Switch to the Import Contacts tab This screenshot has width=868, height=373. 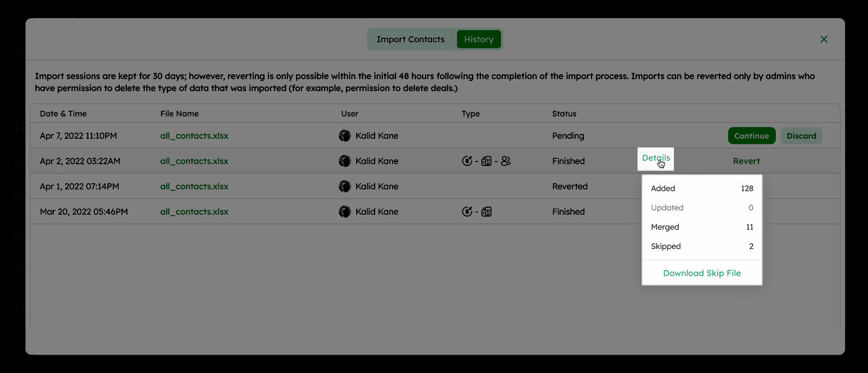pyautogui.click(x=410, y=40)
